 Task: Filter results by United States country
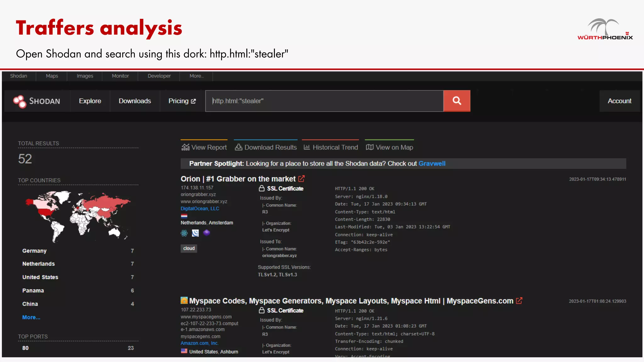(x=78, y=277)
